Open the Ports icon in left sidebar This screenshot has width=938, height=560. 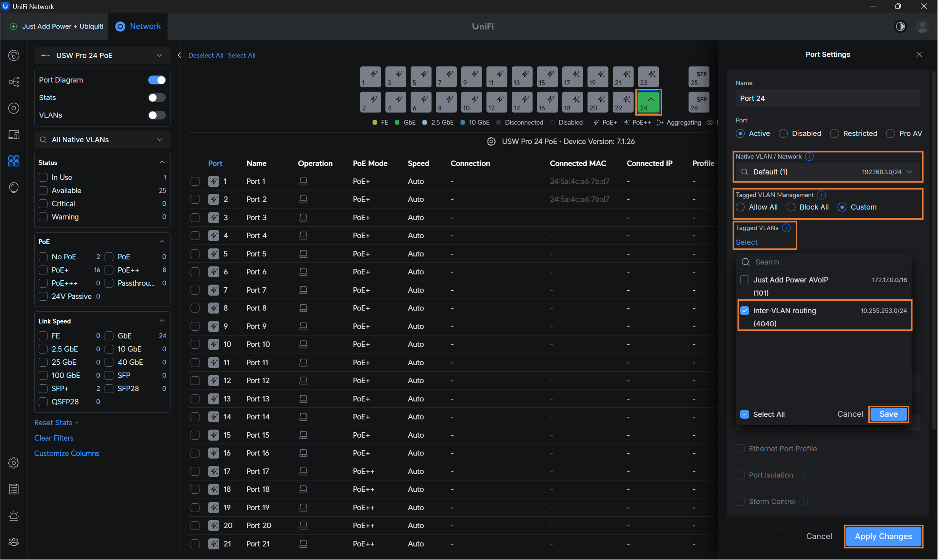point(14,161)
